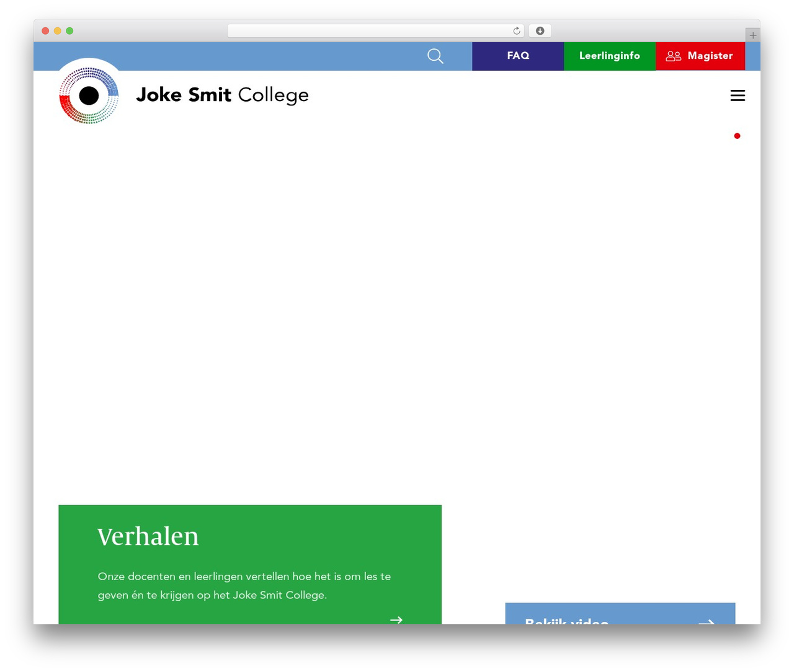Close the browser window with the red button

(45, 31)
